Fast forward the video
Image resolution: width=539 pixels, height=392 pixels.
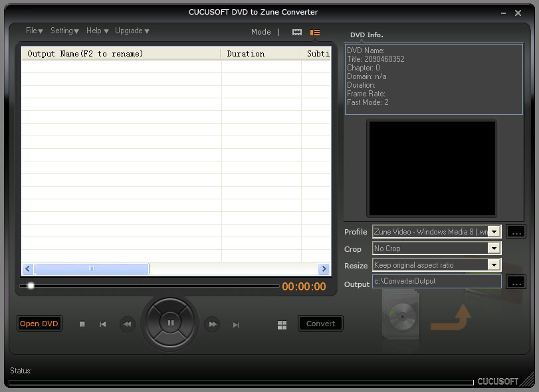tap(213, 324)
